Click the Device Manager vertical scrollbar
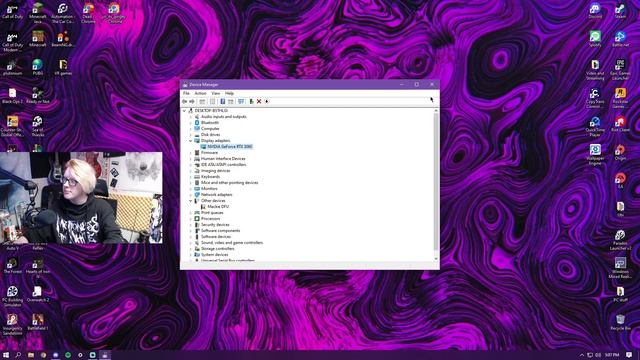Screen dimensions: 640x360 (436, 182)
